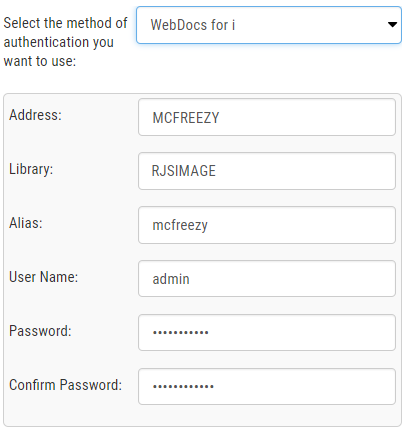The image size is (405, 436).
Task: Select the 'WebDocs for i' text in combo box
Action: pos(193,25)
